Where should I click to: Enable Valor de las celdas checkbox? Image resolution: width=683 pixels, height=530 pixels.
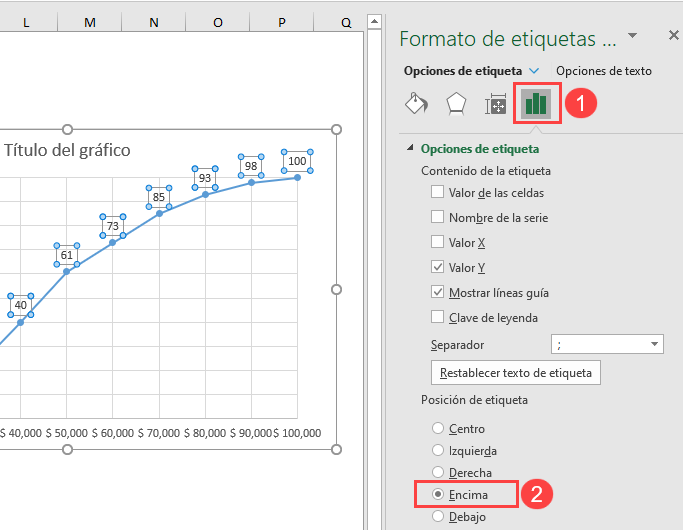437,192
